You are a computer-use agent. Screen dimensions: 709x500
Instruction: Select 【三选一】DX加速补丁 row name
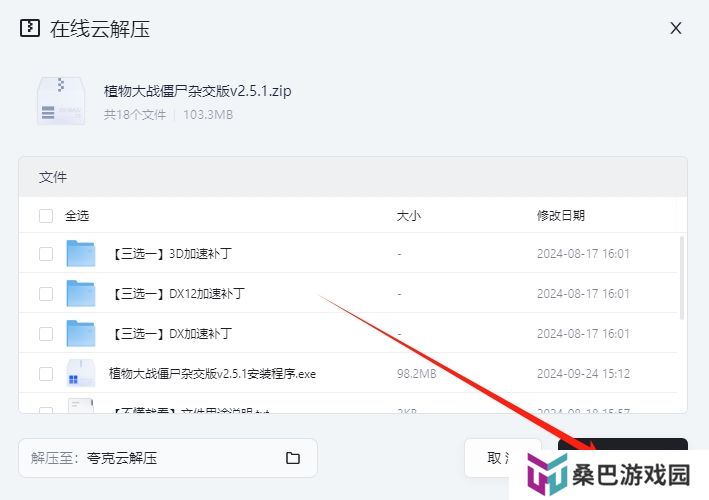tap(171, 334)
